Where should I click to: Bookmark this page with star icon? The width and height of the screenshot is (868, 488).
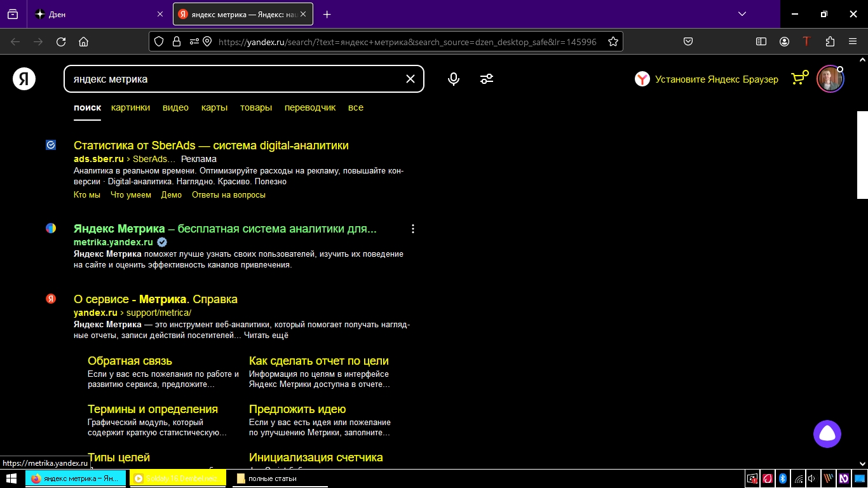coord(613,41)
